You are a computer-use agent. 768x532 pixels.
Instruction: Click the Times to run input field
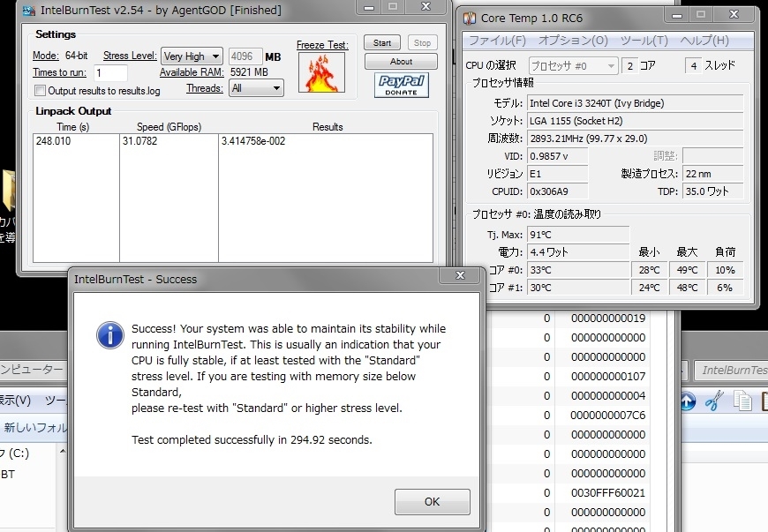[110, 73]
